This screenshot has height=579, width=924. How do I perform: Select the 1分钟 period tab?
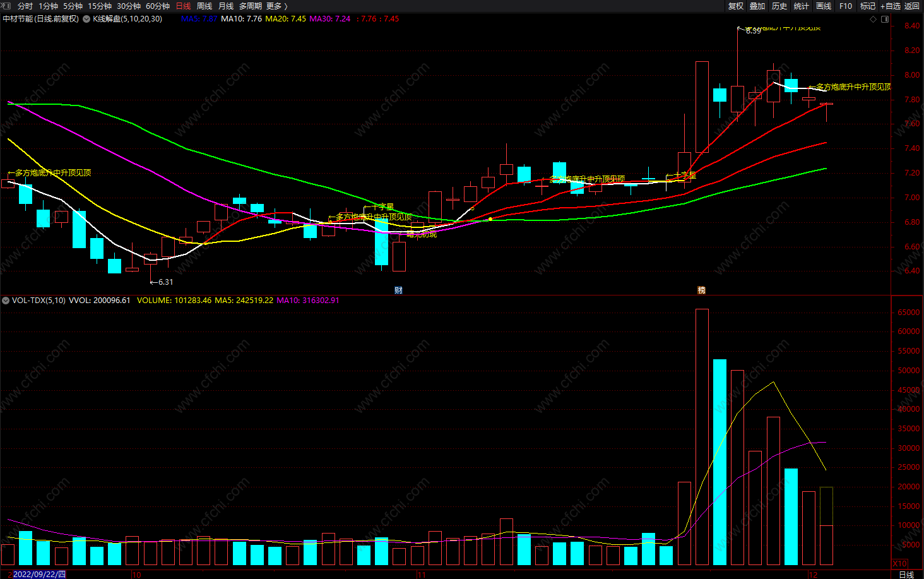(x=48, y=6)
